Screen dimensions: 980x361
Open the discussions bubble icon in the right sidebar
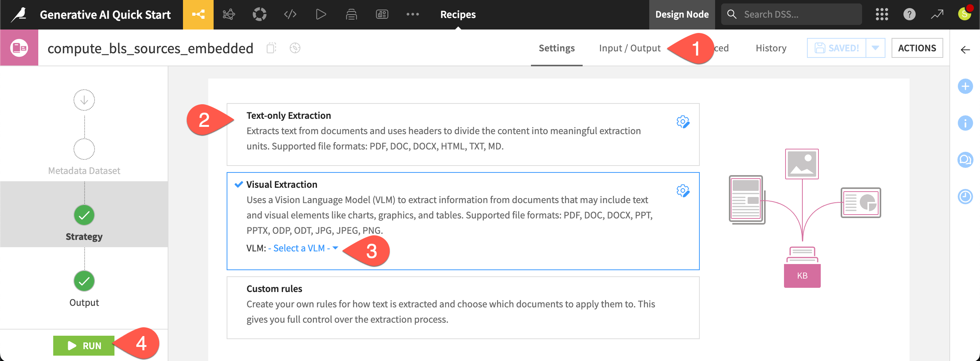(966, 160)
